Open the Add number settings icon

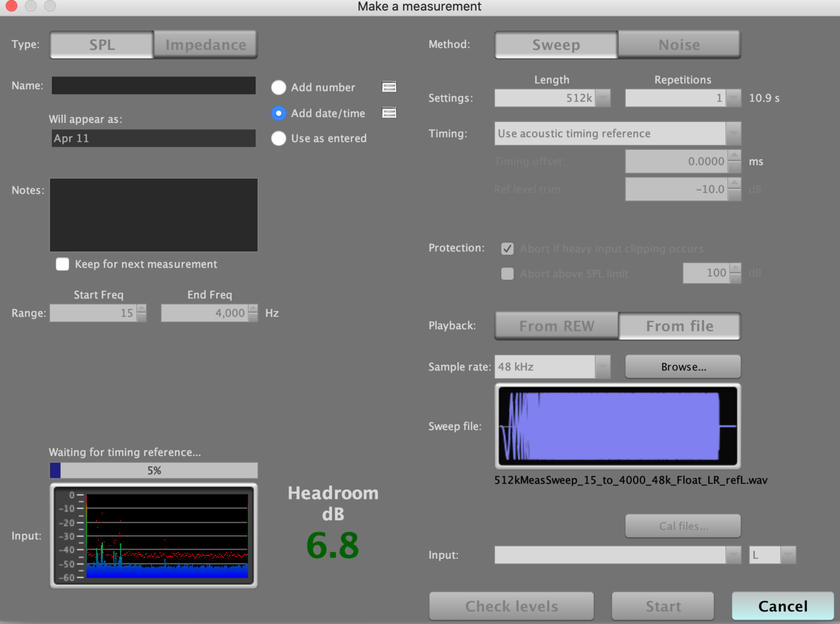[x=389, y=87]
